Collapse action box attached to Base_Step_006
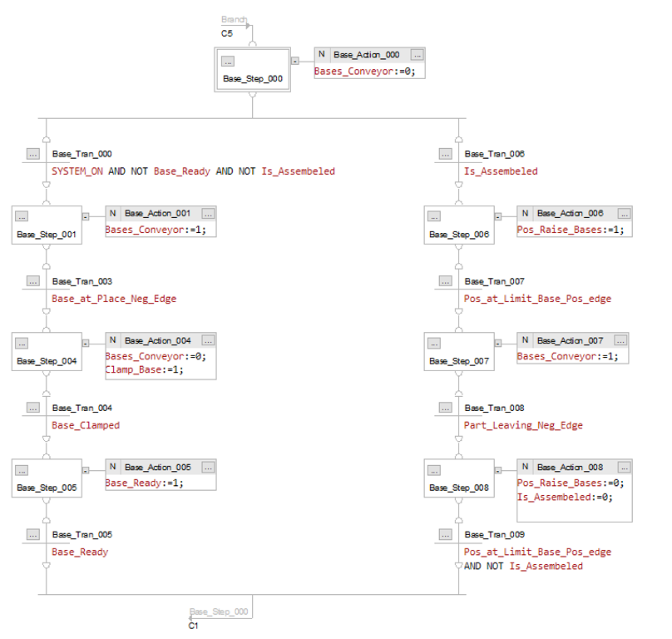672x639 pixels. point(498,216)
